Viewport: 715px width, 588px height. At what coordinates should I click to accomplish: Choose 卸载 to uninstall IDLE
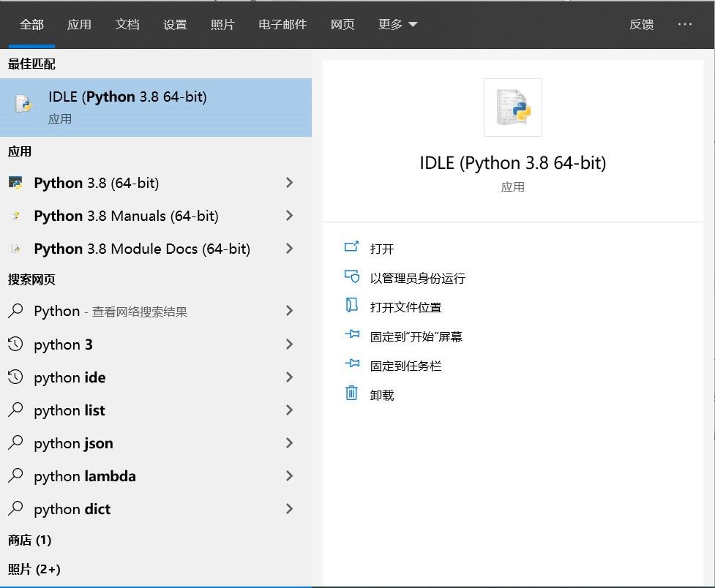pos(382,395)
